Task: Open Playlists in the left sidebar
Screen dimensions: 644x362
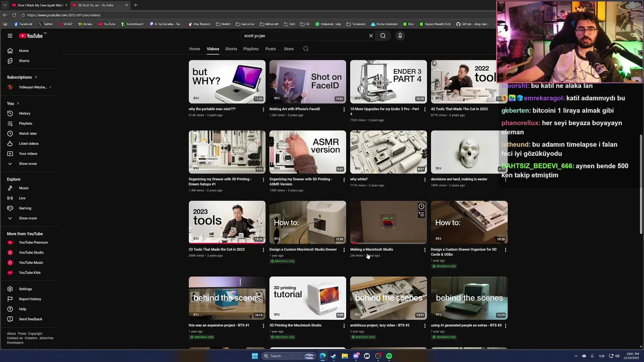Action: [x=30, y=124]
